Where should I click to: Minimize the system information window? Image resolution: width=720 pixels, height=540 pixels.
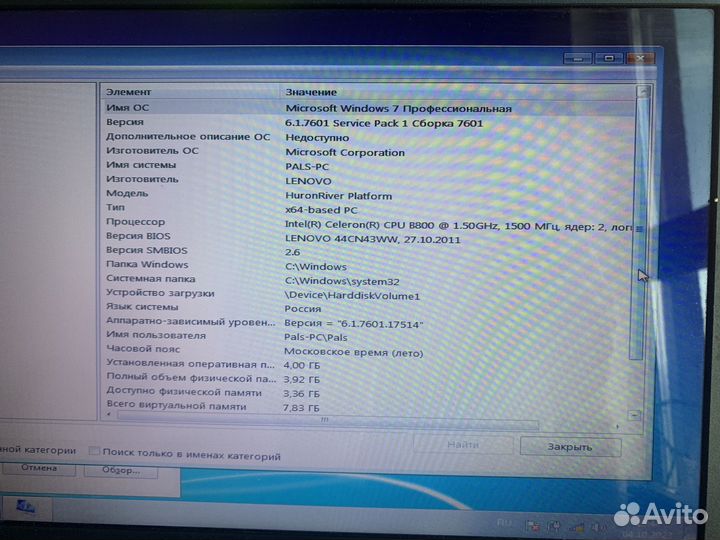pos(578,58)
